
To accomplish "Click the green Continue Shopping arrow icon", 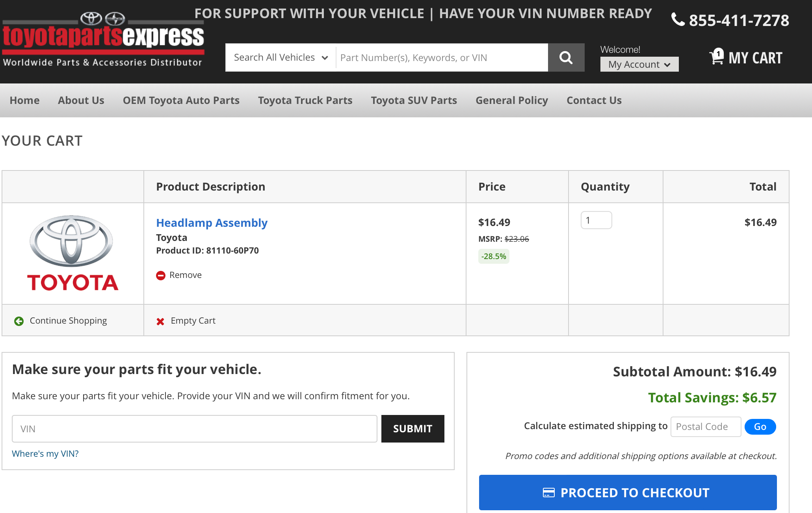I will coord(19,321).
